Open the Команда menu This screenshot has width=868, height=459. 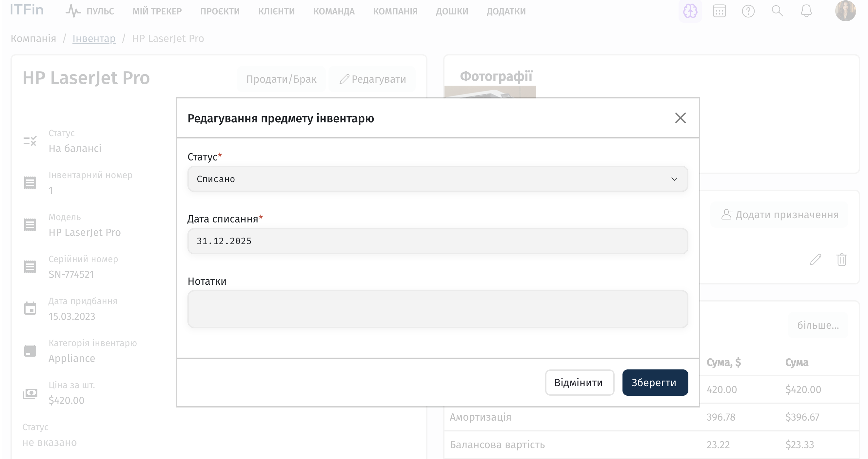click(x=334, y=11)
